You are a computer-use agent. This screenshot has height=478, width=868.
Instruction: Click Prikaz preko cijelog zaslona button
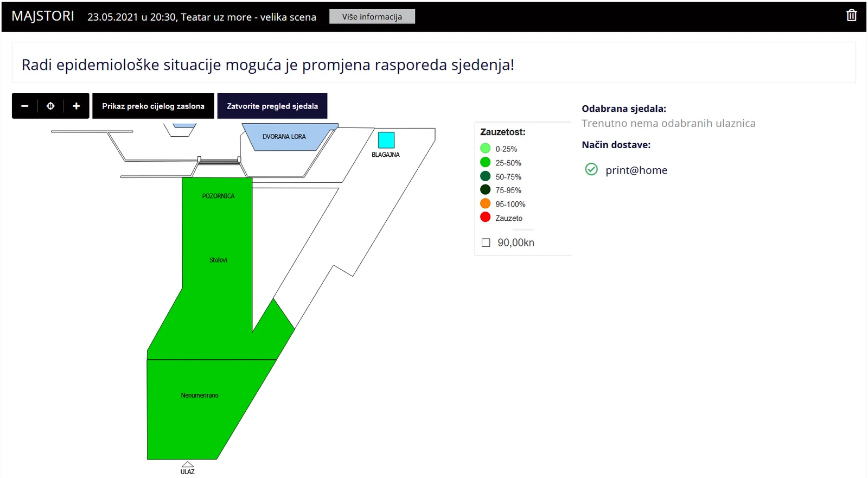pos(153,106)
